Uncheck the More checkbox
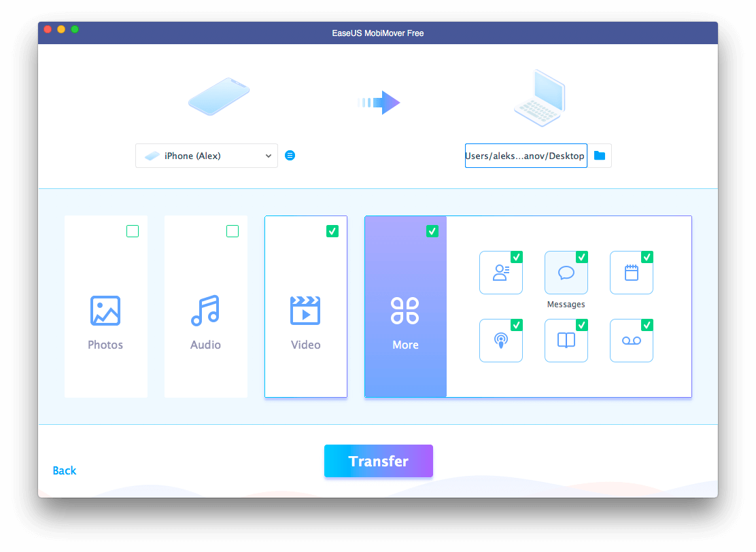The image size is (756, 552). pyautogui.click(x=432, y=231)
